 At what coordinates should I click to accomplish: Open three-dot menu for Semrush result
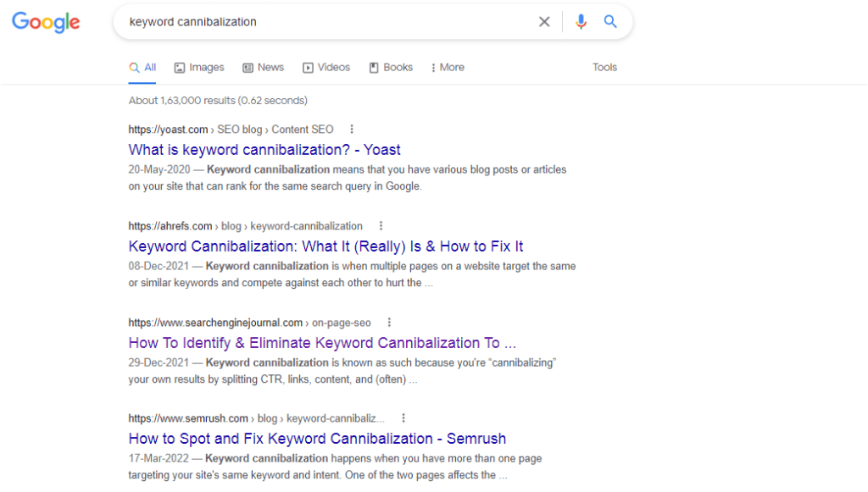click(x=403, y=418)
